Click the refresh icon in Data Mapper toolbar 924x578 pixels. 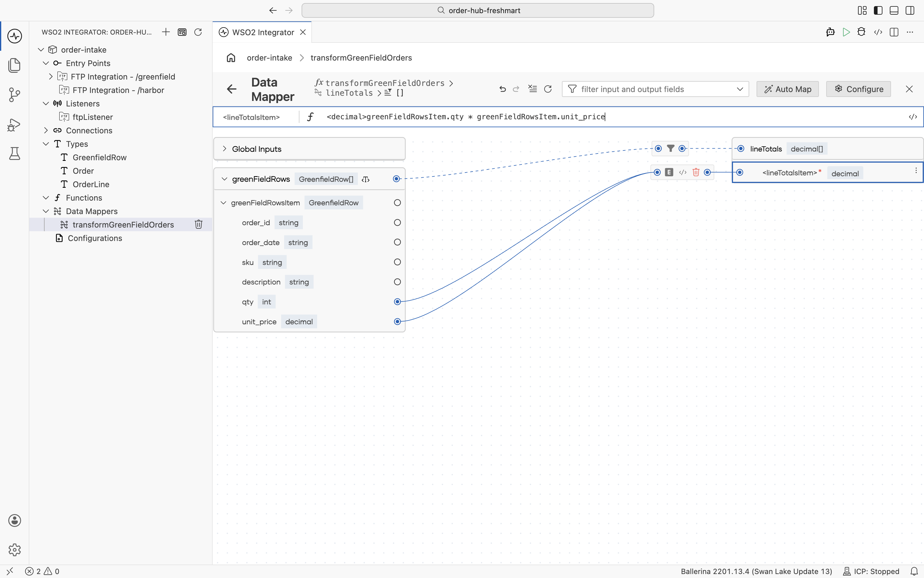(x=548, y=89)
